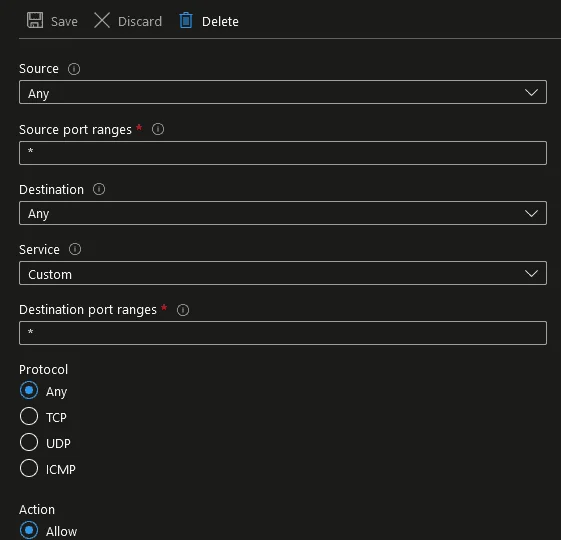This screenshot has width=561, height=540.
Task: Open Destination port ranges info icon
Action: click(x=183, y=310)
